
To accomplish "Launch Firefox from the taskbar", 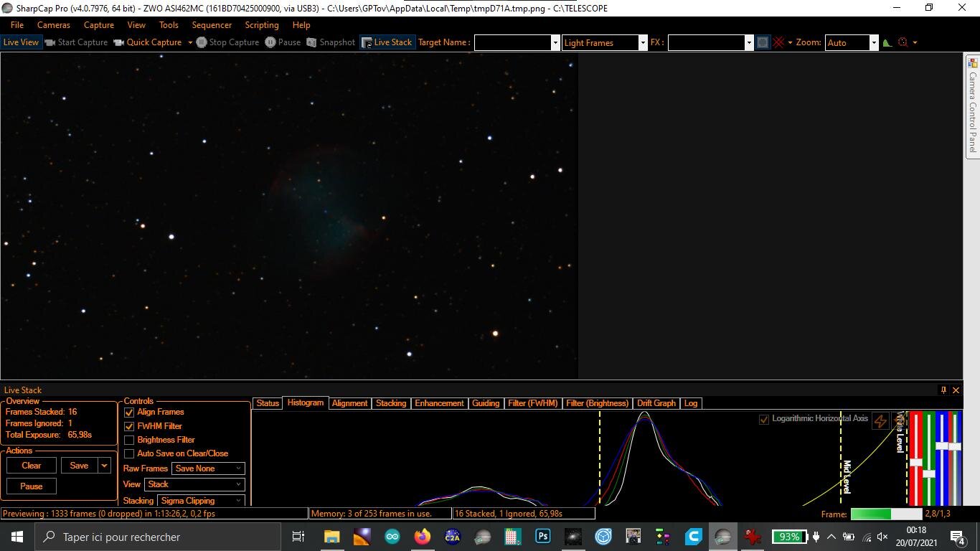I will click(x=422, y=537).
